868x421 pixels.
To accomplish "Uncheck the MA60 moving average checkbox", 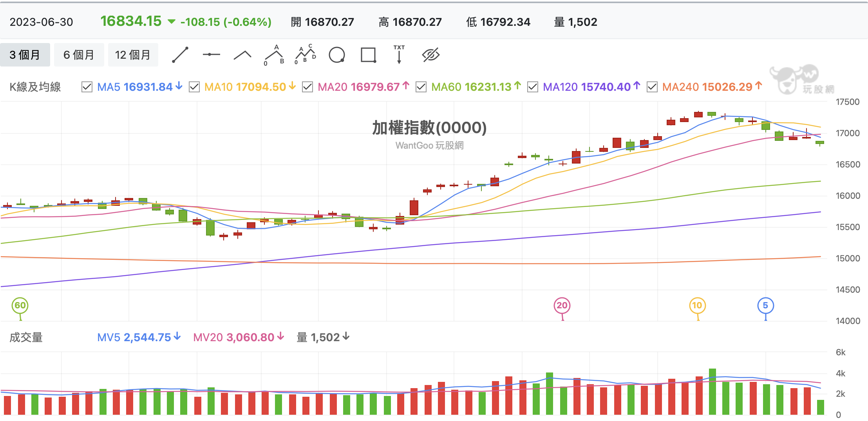I will click(x=421, y=87).
